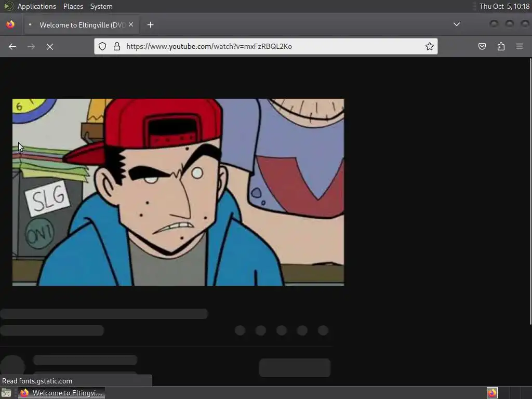Click the clock showing Thu Oct 5, 10:18
Image resolution: width=532 pixels, height=399 pixels.
(x=504, y=6)
